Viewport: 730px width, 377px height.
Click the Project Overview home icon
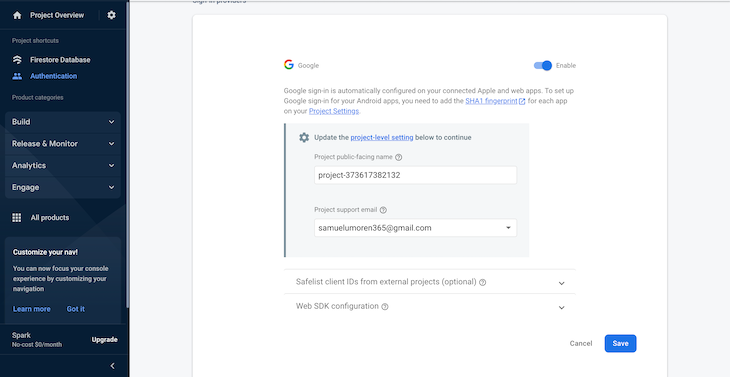(17, 15)
